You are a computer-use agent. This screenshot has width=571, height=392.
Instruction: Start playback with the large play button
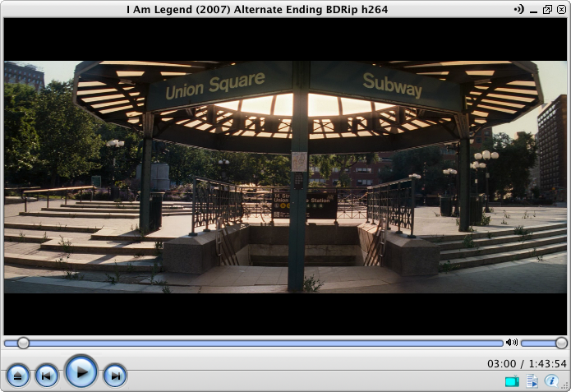pos(81,372)
